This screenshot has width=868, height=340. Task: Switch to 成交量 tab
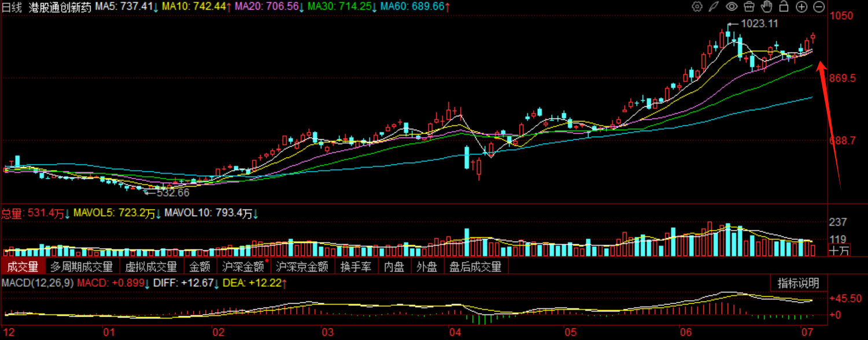point(23,267)
